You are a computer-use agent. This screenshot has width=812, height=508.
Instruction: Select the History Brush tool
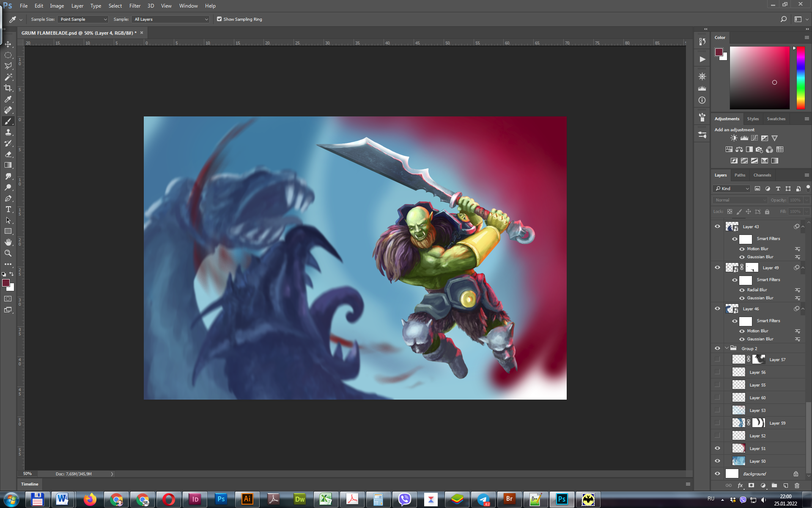click(8, 143)
